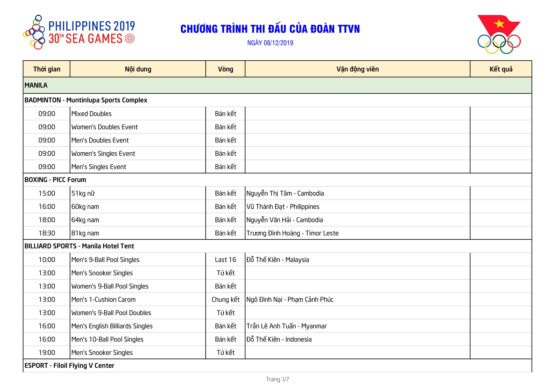The height and width of the screenshot is (392, 554).
Task: Select the Vòng column header
Action: pyautogui.click(x=225, y=69)
